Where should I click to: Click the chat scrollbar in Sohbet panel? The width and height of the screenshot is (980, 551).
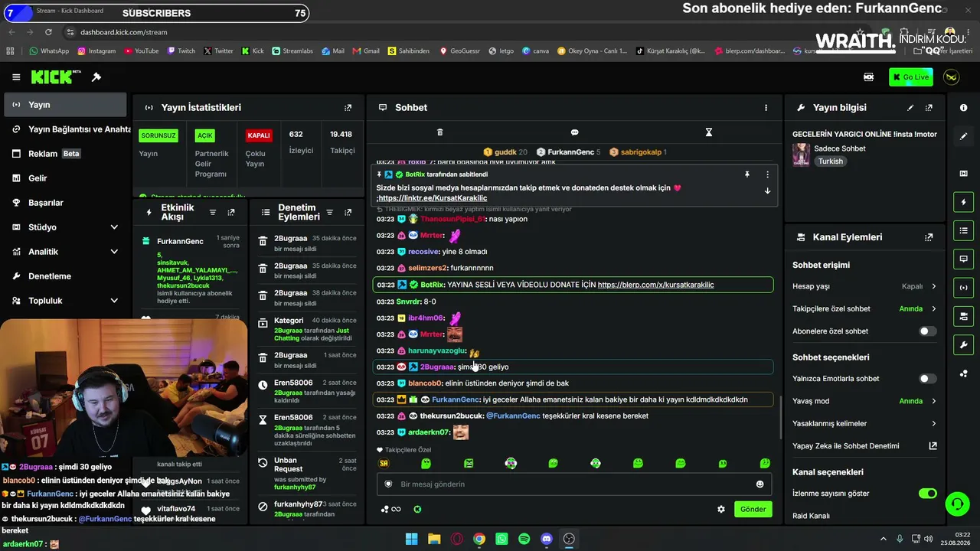point(779,417)
